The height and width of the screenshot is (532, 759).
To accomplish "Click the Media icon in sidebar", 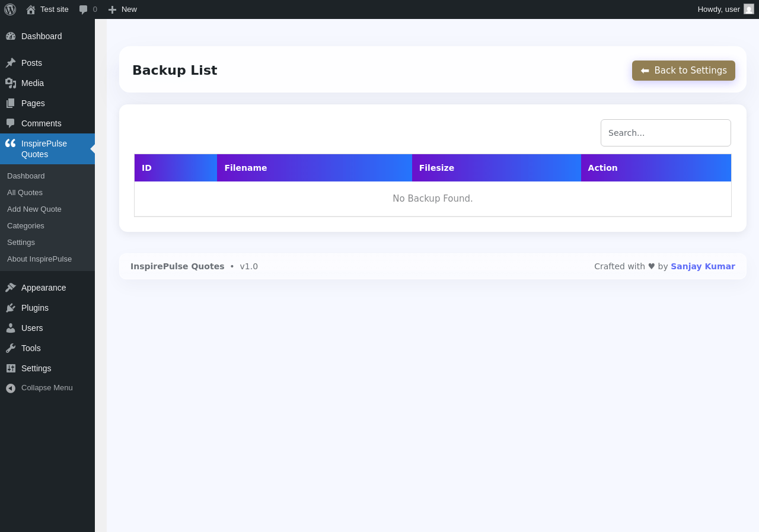I will click(11, 83).
